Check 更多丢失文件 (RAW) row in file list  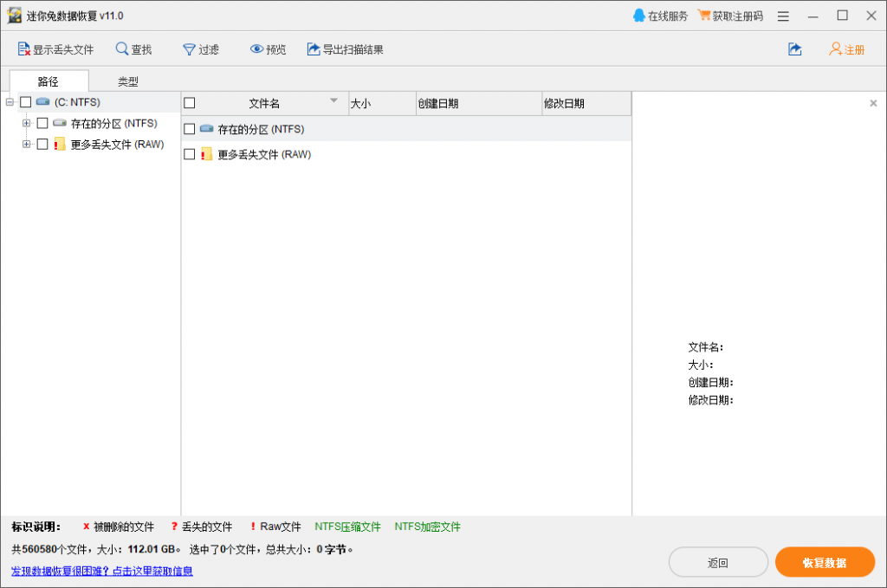click(x=190, y=154)
